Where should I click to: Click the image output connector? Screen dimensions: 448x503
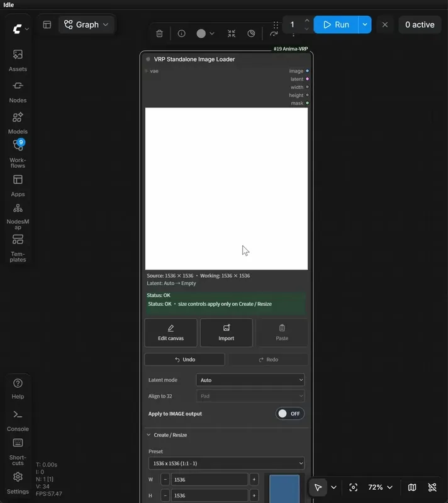[307, 71]
